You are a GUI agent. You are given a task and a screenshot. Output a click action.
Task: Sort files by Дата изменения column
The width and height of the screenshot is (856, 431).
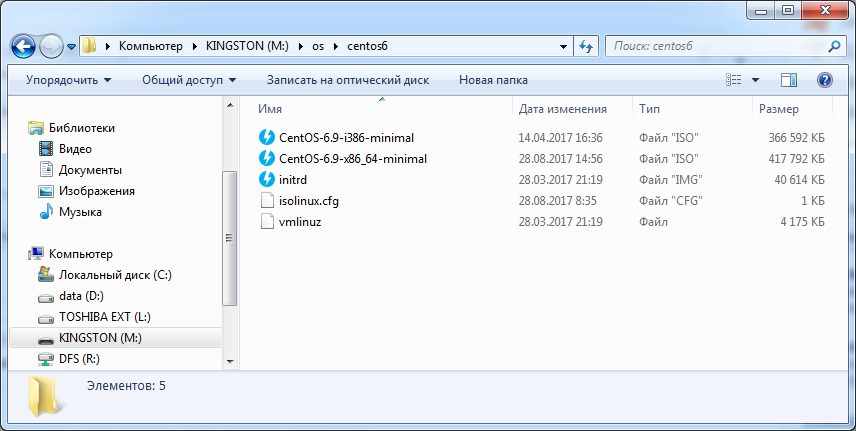pyautogui.click(x=563, y=108)
